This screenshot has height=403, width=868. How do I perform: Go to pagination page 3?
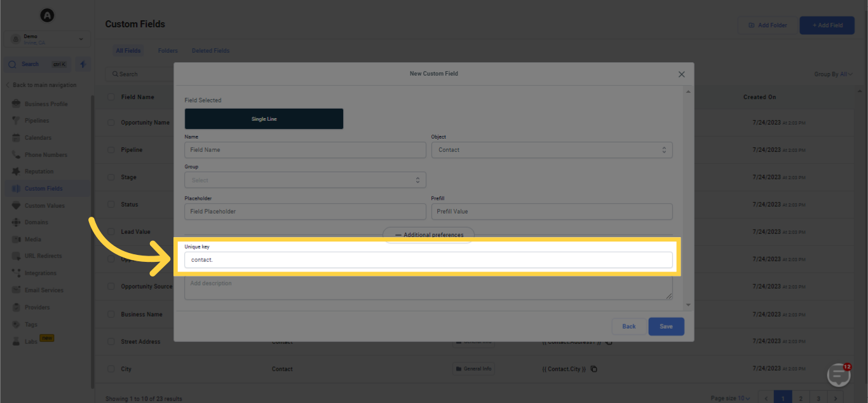[x=818, y=399]
